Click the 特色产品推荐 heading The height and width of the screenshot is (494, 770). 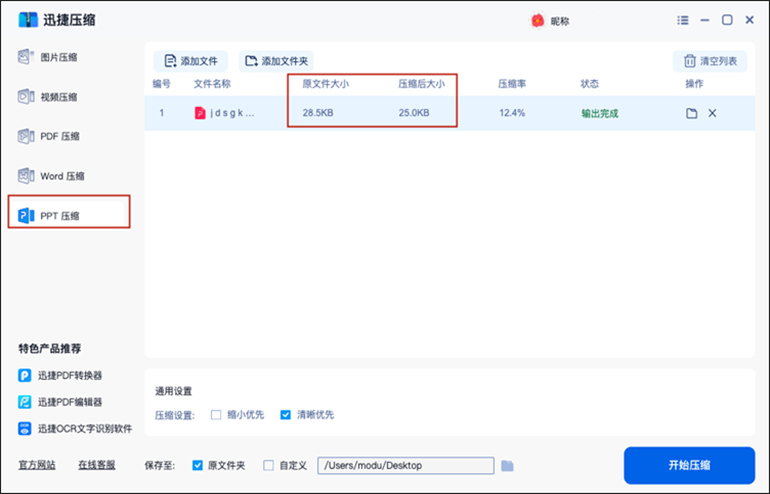50,349
